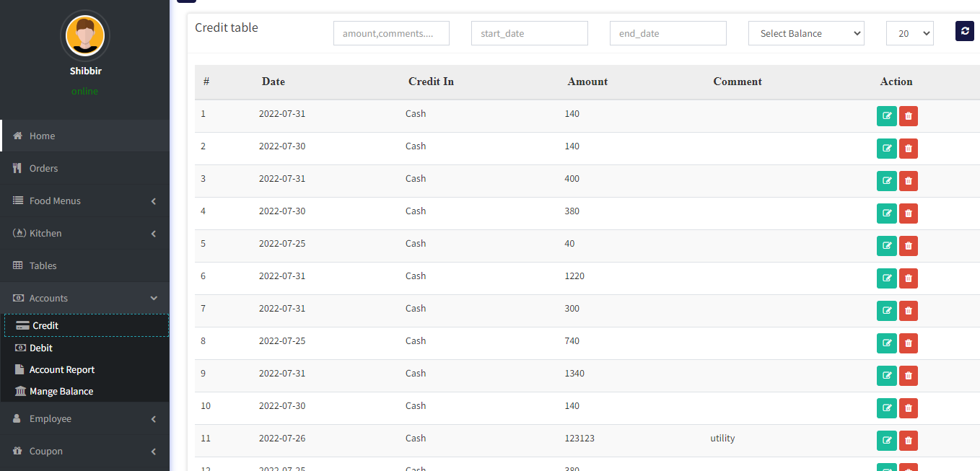
Task: Focus the start_date input field
Action: (x=530, y=33)
